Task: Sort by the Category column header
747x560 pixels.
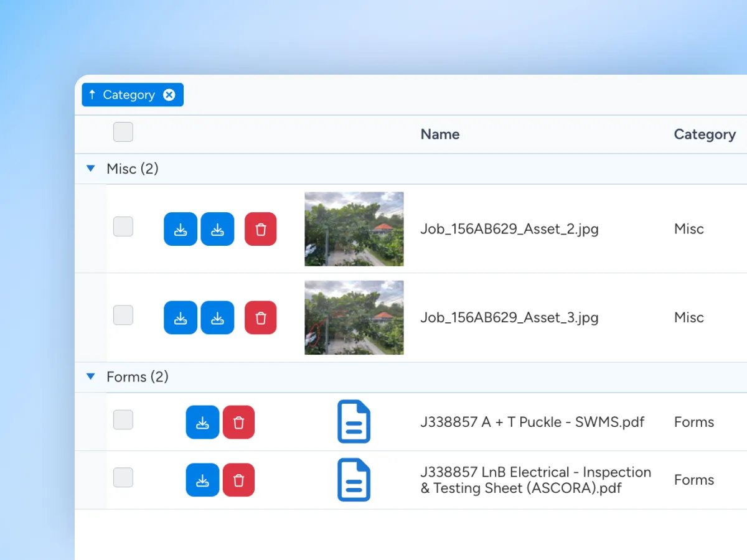Action: coord(705,134)
